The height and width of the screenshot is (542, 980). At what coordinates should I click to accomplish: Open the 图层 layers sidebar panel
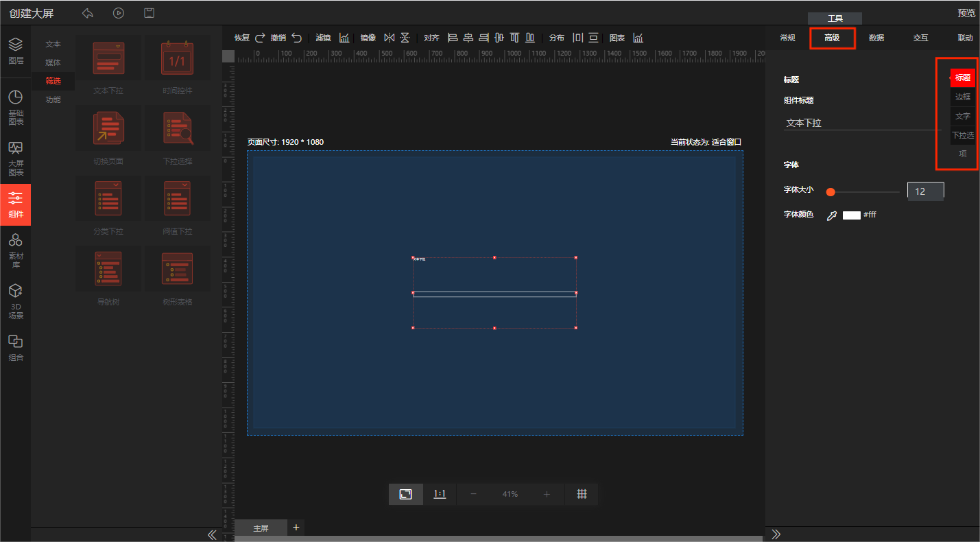click(x=16, y=51)
